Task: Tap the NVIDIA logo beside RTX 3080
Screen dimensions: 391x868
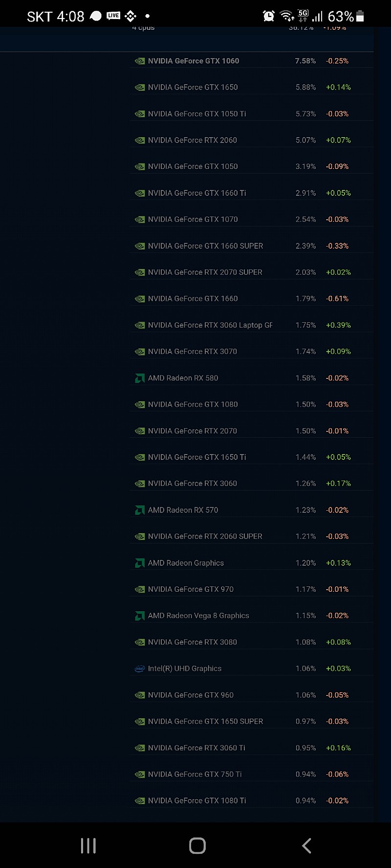Action: pyautogui.click(x=140, y=642)
